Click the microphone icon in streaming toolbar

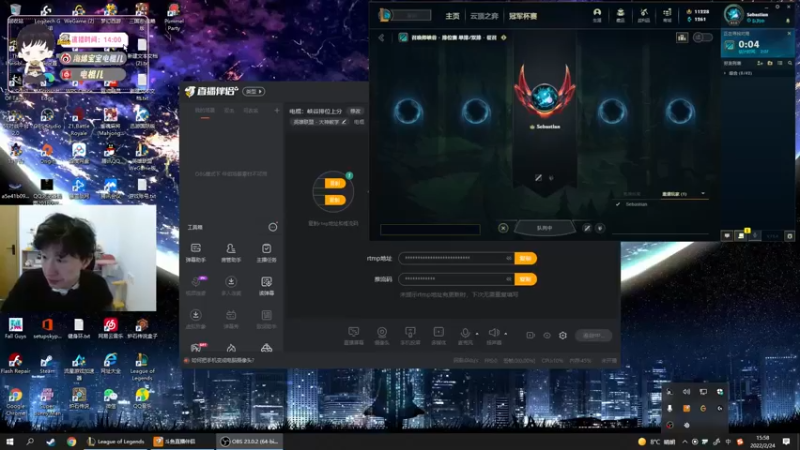tap(465, 333)
